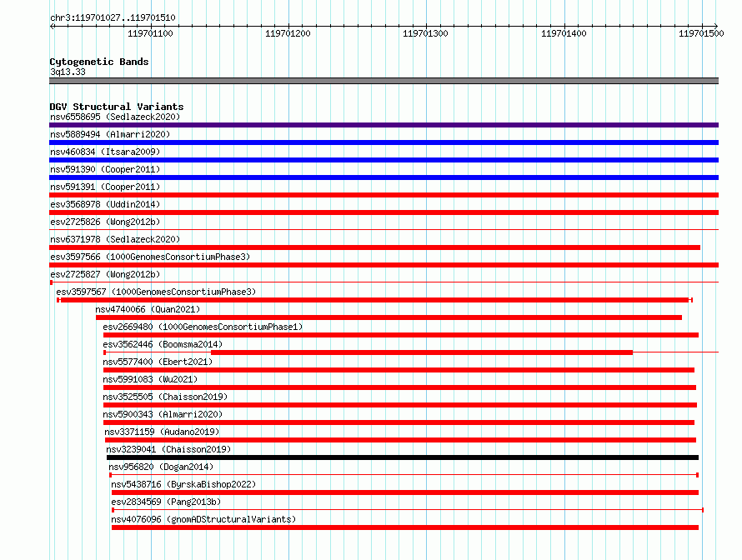
Task: Open the nsv6371978 (Sedlazeck2020) label
Action: point(115,239)
